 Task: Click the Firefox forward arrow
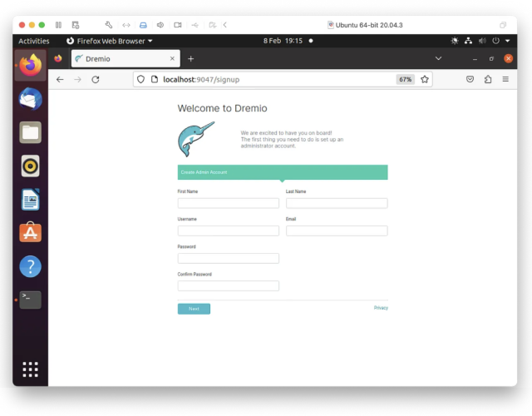77,80
